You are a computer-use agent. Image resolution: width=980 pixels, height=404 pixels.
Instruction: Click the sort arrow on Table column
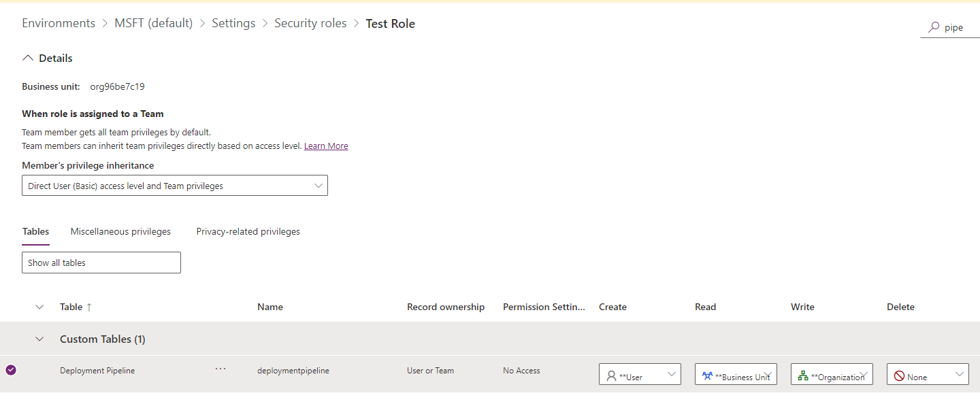[x=89, y=306]
